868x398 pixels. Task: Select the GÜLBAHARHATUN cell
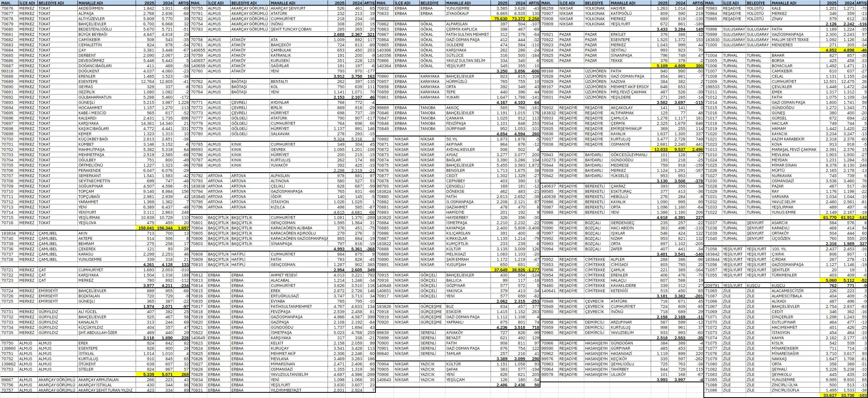coord(94,97)
